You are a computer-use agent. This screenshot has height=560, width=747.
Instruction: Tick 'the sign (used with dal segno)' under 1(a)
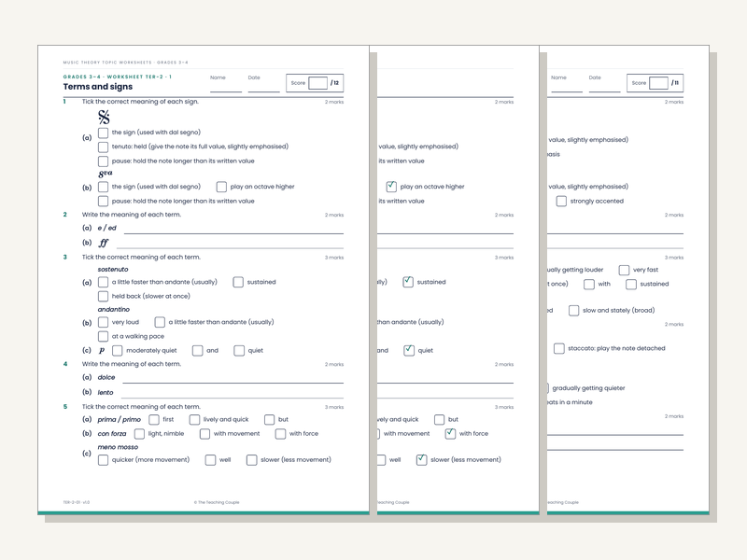103,133
